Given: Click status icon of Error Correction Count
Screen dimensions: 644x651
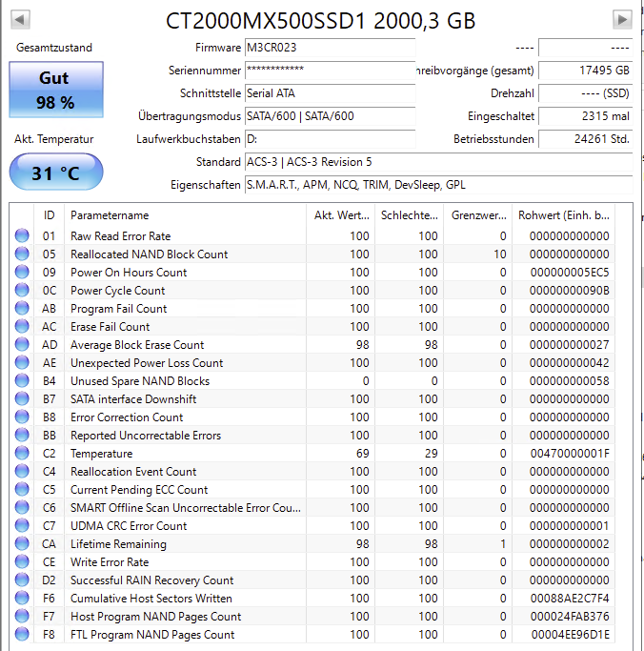Looking at the screenshot, I should [22, 417].
